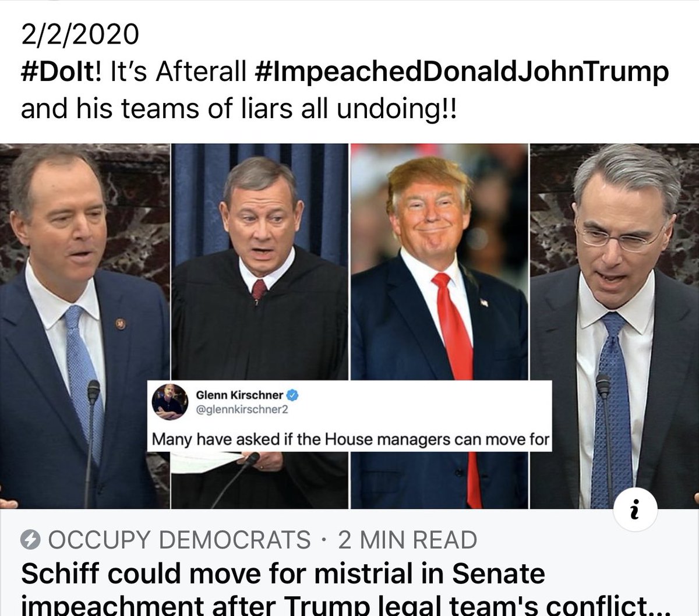Click the embedded tweet text
The height and width of the screenshot is (616, 699).
pyautogui.click(x=351, y=439)
